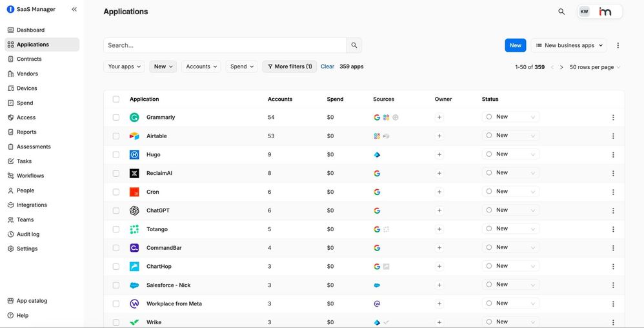Click the ChatGPT application logo
The width and height of the screenshot is (644, 328).
pos(134,210)
